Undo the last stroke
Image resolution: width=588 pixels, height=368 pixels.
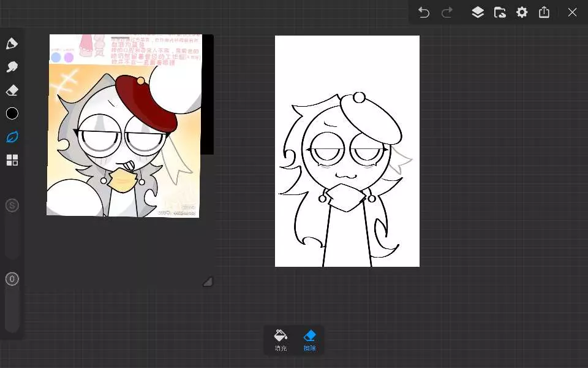(x=423, y=12)
